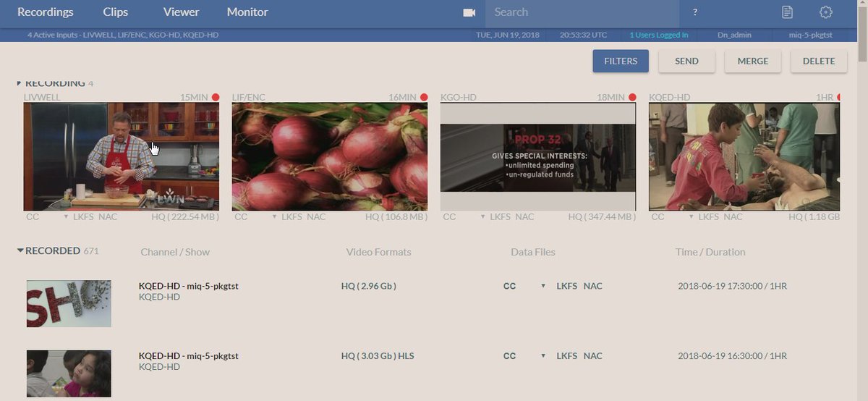Viewport: 868px width, 401px height.
Task: Click the '1 Users Logged In' link
Action: point(658,35)
